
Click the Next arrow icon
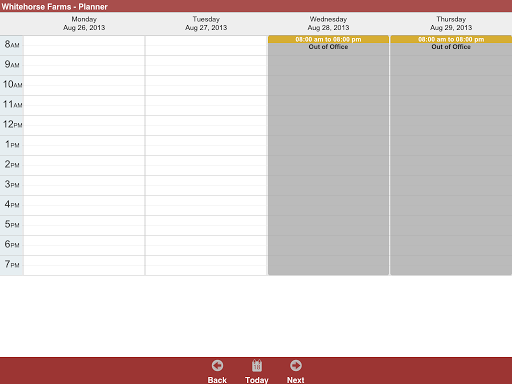point(296,366)
